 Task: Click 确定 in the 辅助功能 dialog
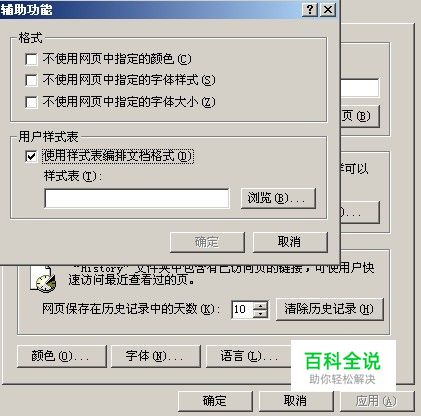pyautogui.click(x=207, y=242)
